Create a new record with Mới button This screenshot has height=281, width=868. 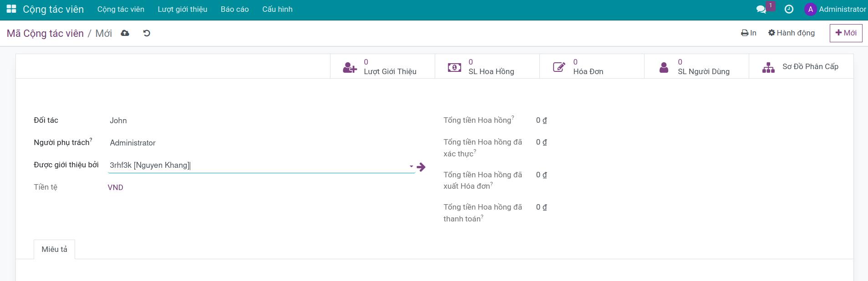[x=846, y=33]
